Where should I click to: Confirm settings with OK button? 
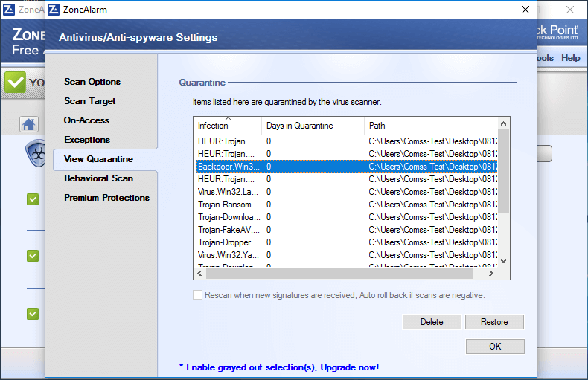(x=495, y=347)
